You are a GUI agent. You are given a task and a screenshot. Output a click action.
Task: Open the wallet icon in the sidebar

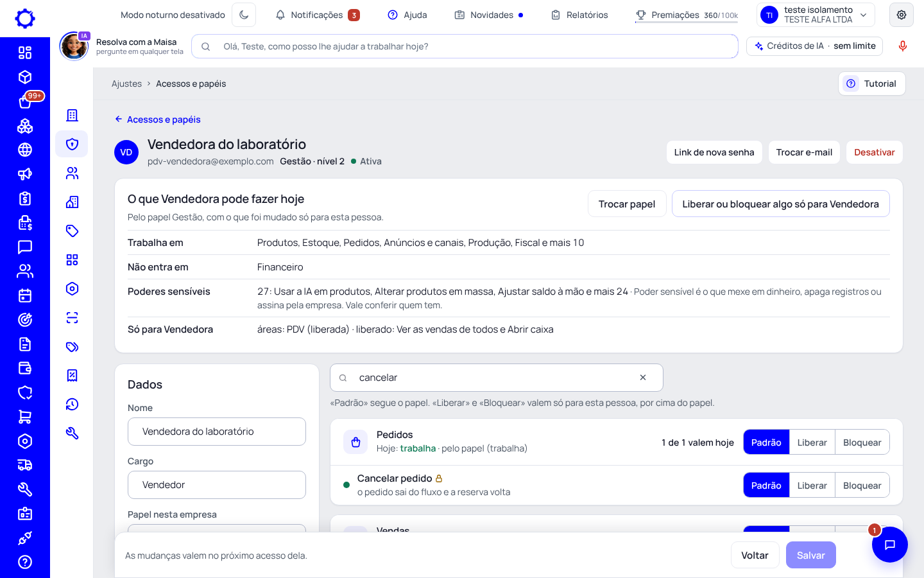(25, 368)
